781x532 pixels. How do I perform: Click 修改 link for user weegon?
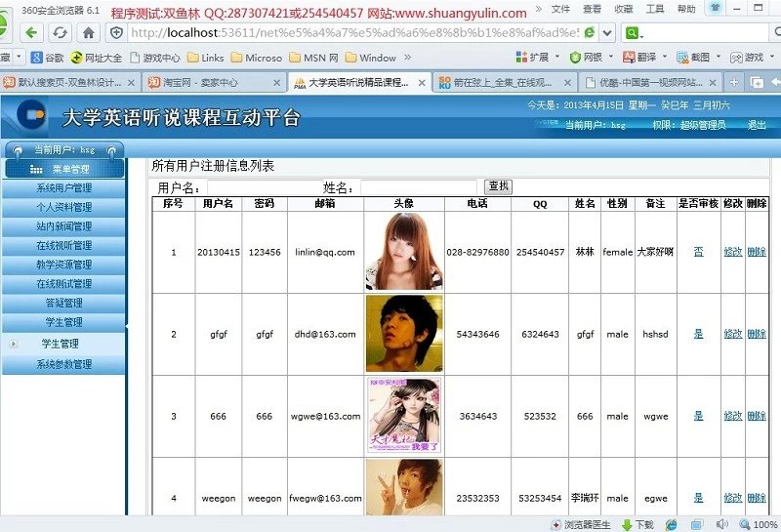[x=733, y=498]
